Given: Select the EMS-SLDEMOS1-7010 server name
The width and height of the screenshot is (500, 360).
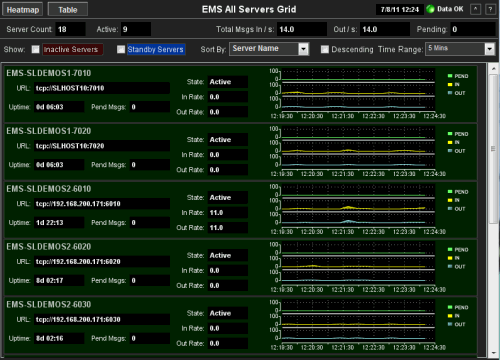Looking at the screenshot, I should [49, 73].
